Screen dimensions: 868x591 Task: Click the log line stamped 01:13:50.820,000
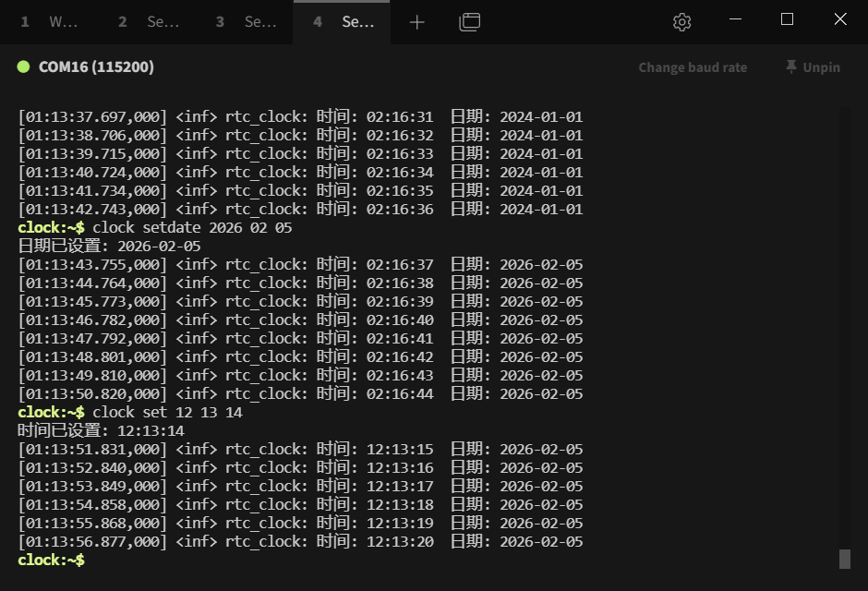pos(300,394)
